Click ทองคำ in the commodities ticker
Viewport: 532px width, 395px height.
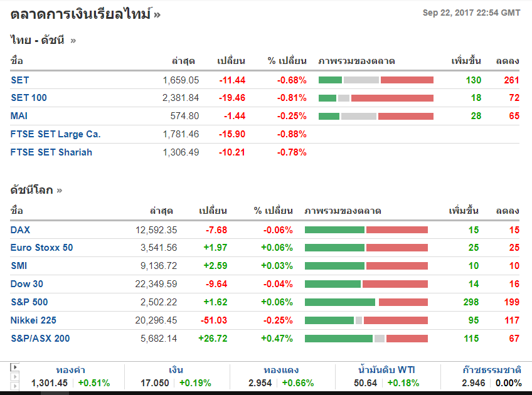tap(70, 370)
